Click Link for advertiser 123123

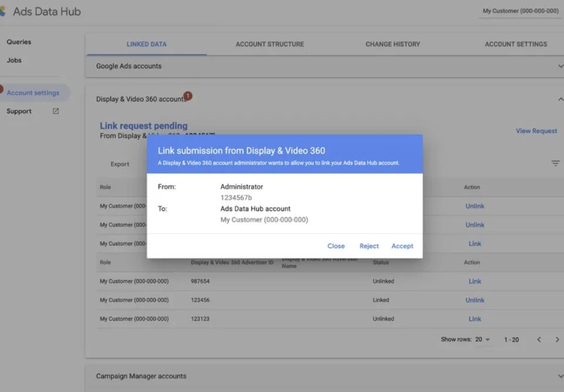click(475, 319)
